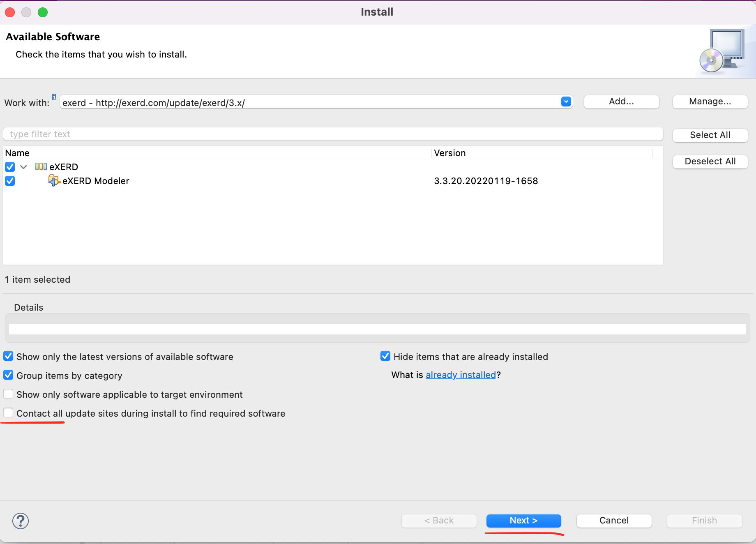Viewport: 756px width, 544px height.
Task: Uncheck the eXERD category checkbox
Action: (x=10, y=167)
